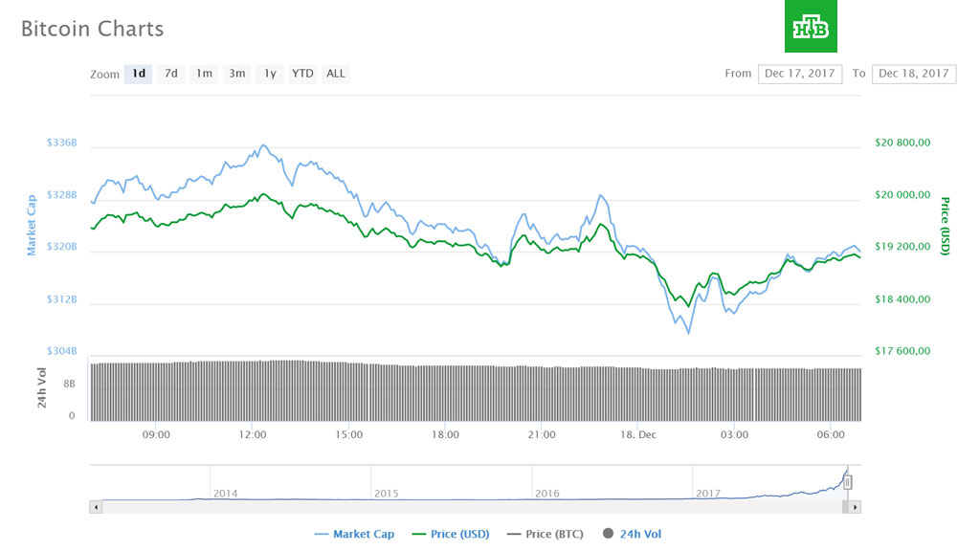This screenshot has width=980, height=551.
Task: Switch chart zoom to 3m
Action: click(x=237, y=74)
